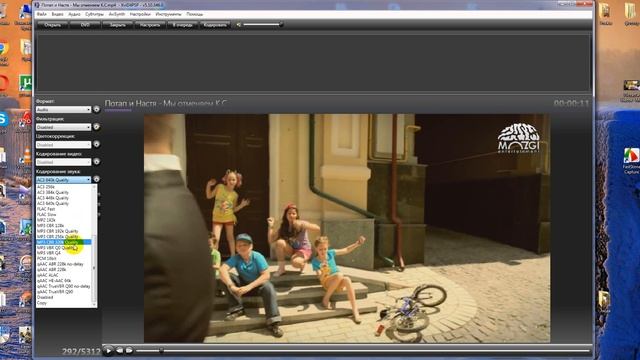Viewport: 640px width, 360px height.
Task: Expand the Цветокоррекция dropdown
Action: click(63, 144)
